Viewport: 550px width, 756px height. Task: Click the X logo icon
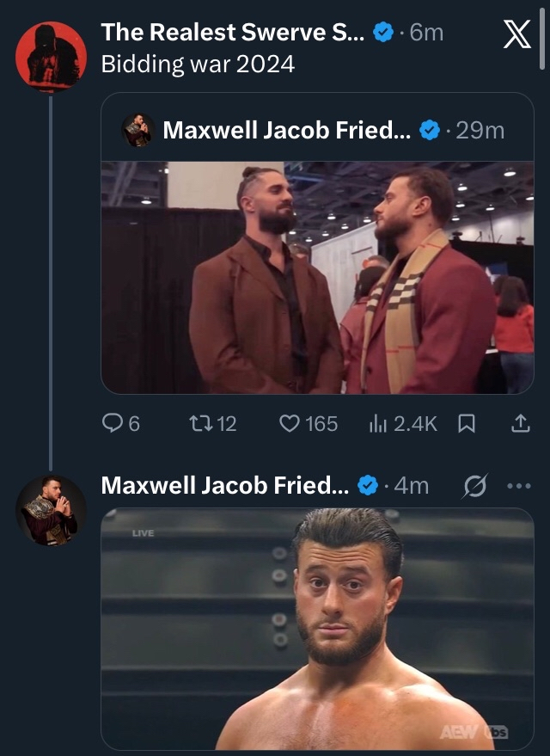516,35
